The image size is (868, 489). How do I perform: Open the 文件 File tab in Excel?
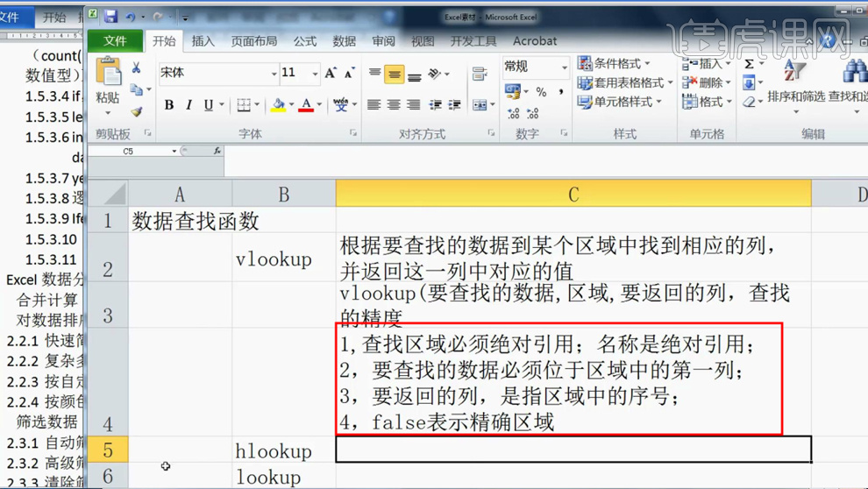coord(115,41)
